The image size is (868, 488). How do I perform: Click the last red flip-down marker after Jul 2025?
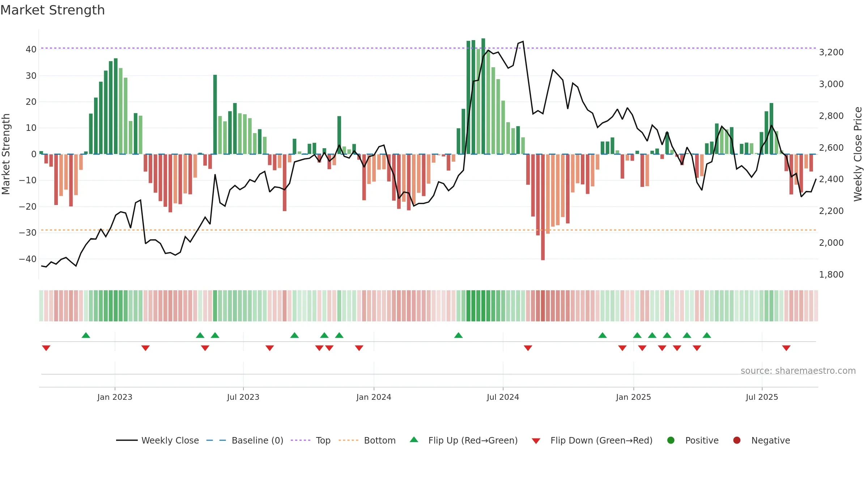coord(786,348)
